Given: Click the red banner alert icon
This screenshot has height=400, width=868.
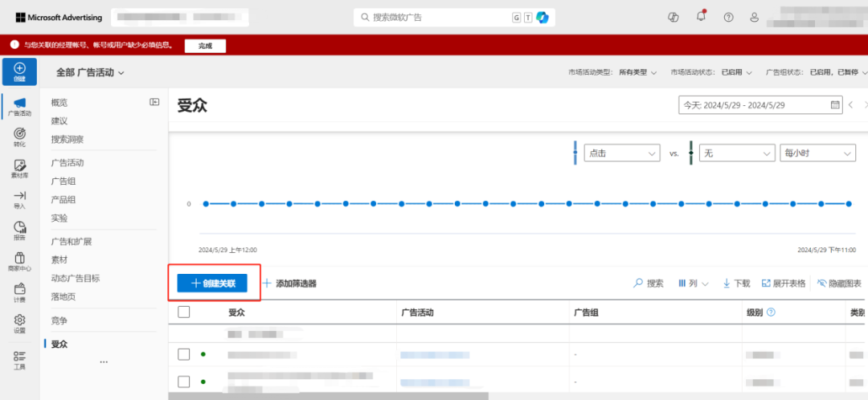Looking at the screenshot, I should point(15,45).
